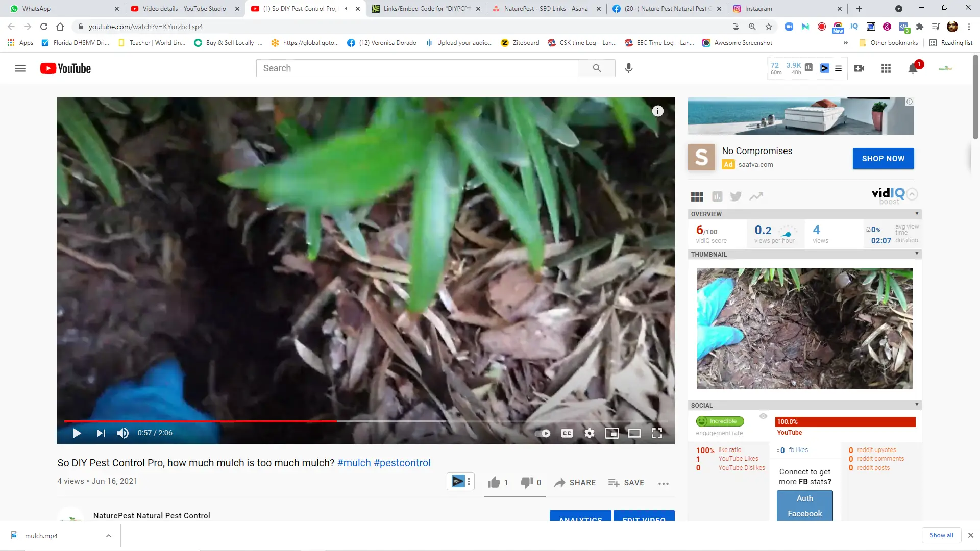Mute the video volume
This screenshot has height=551, width=980.
coord(122,433)
